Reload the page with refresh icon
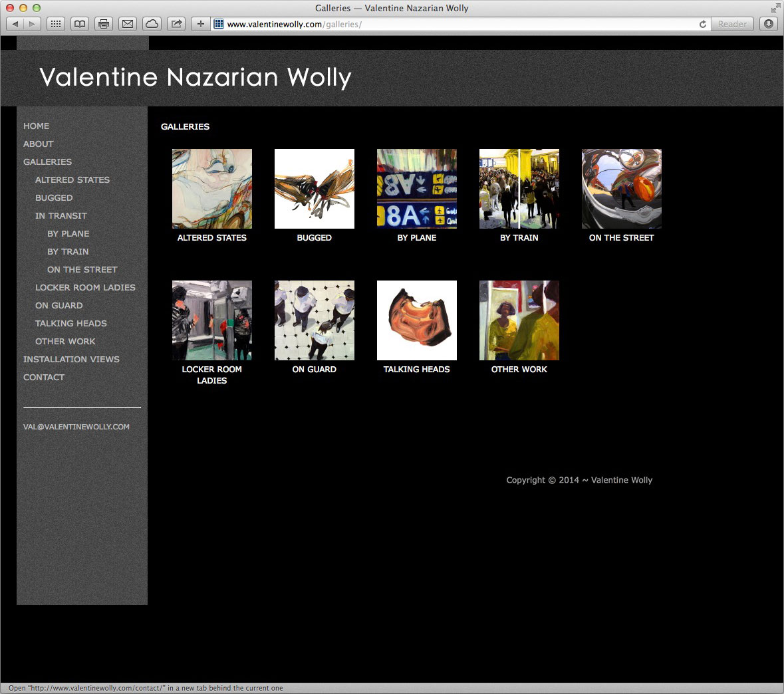Image resolution: width=784 pixels, height=694 pixels. pyautogui.click(x=702, y=24)
